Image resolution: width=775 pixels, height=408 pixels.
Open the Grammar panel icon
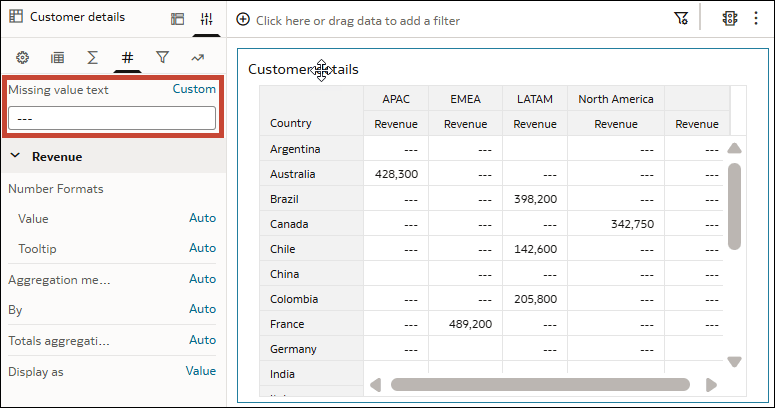pos(177,19)
